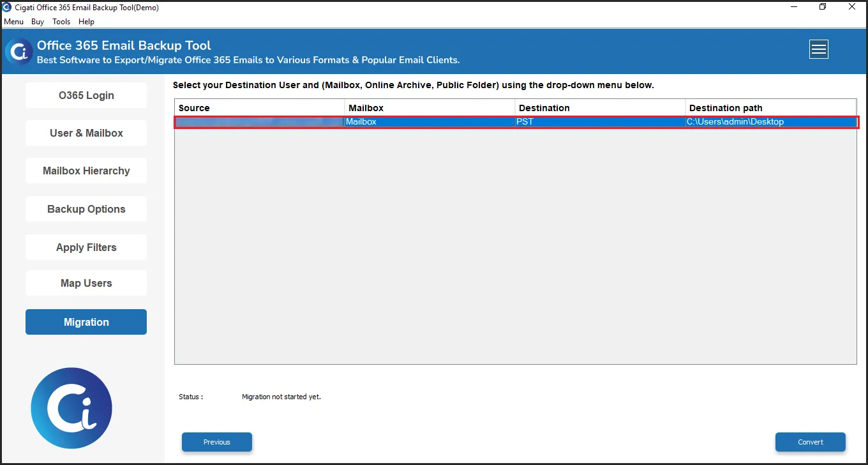The image size is (868, 465).
Task: Click the Source column header
Action: [260, 107]
